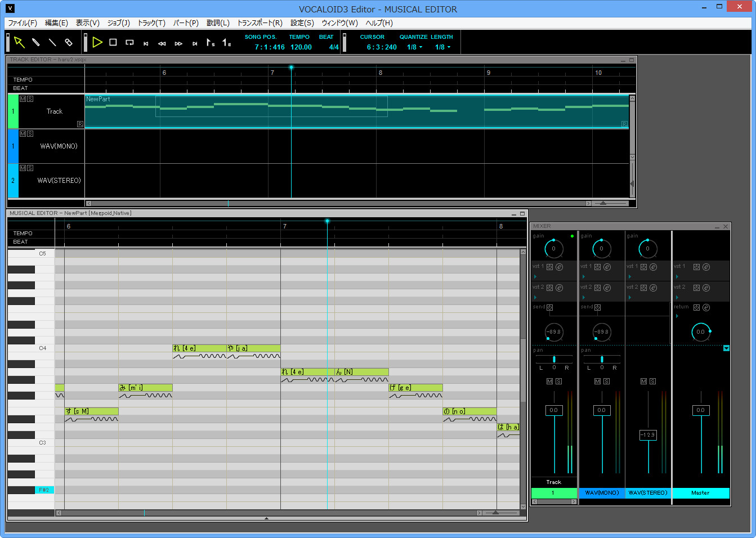The image size is (756, 538).
Task: Open the vst 2 editor on WAV(STEREO) channel
Action: 653,288
